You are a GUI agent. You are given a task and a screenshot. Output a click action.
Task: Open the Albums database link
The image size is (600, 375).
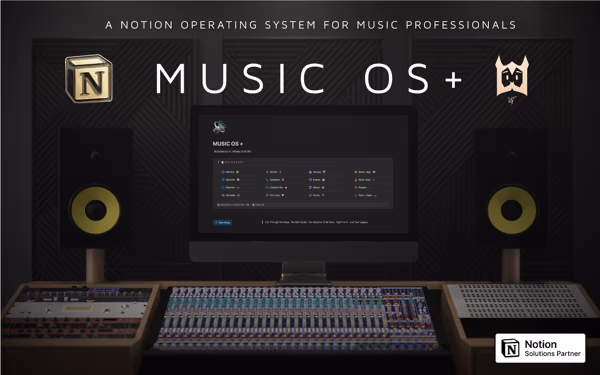coord(230,172)
